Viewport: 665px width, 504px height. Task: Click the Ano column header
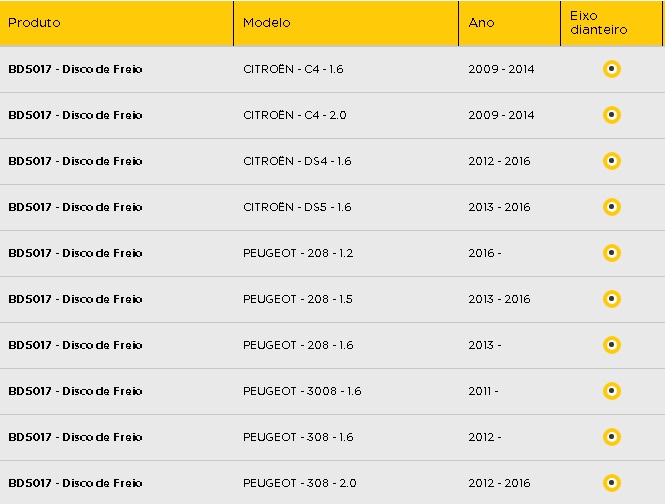(x=481, y=22)
